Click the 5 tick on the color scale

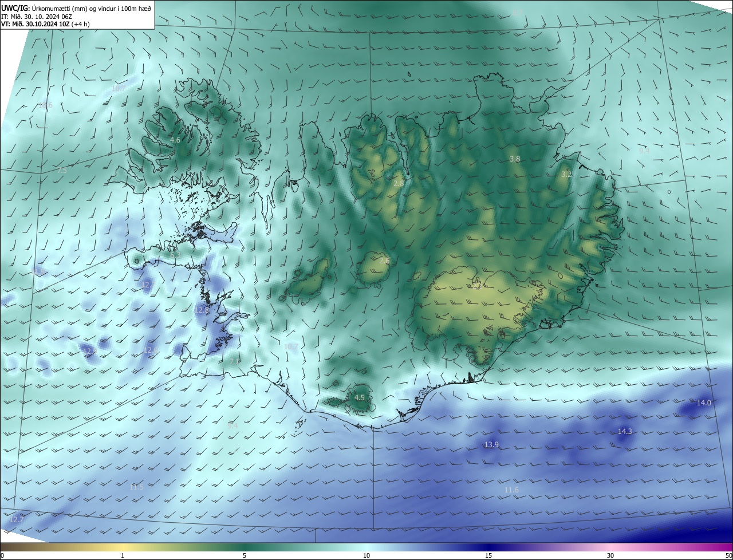pyautogui.click(x=245, y=555)
